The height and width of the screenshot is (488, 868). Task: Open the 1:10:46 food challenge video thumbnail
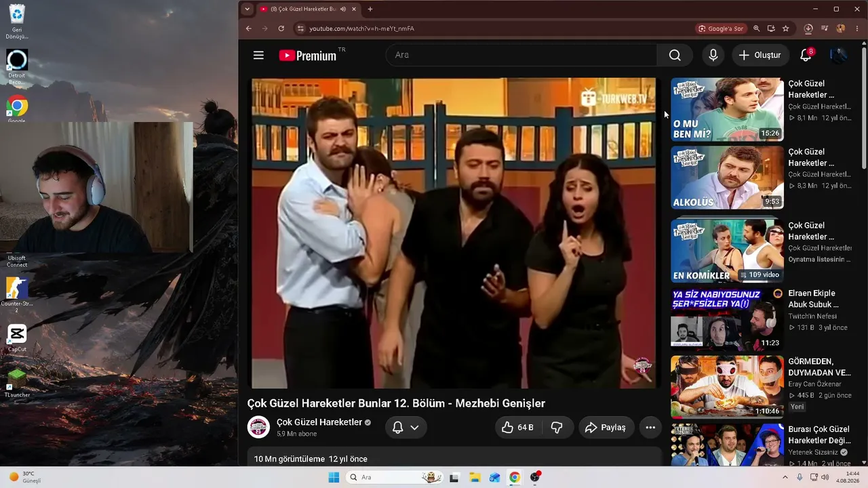point(727,387)
